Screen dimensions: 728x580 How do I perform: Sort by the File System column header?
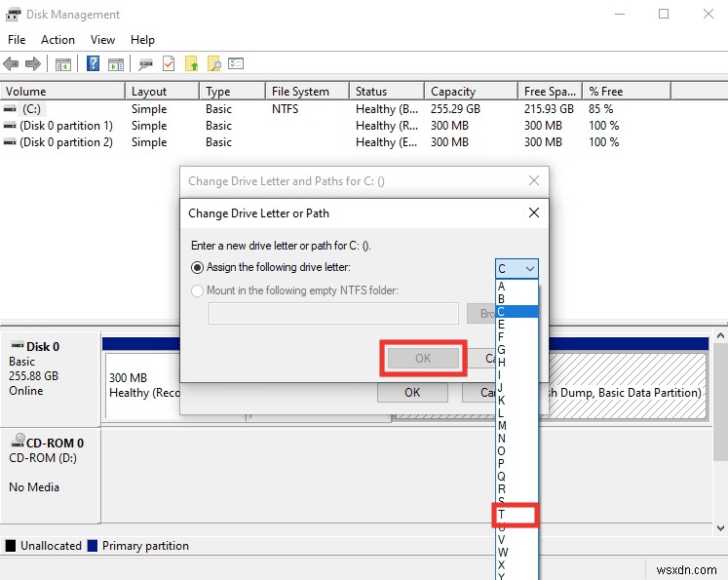[x=307, y=92]
